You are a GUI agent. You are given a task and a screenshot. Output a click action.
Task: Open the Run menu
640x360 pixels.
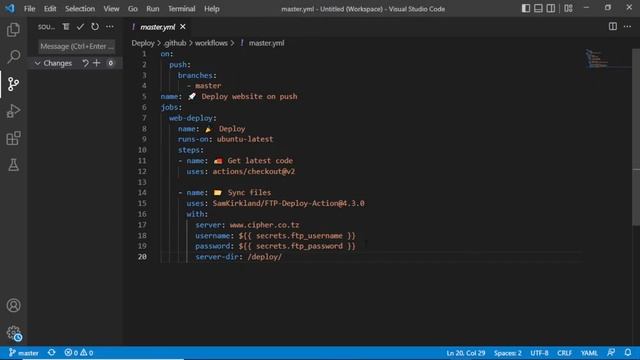pyautogui.click(x=153, y=9)
